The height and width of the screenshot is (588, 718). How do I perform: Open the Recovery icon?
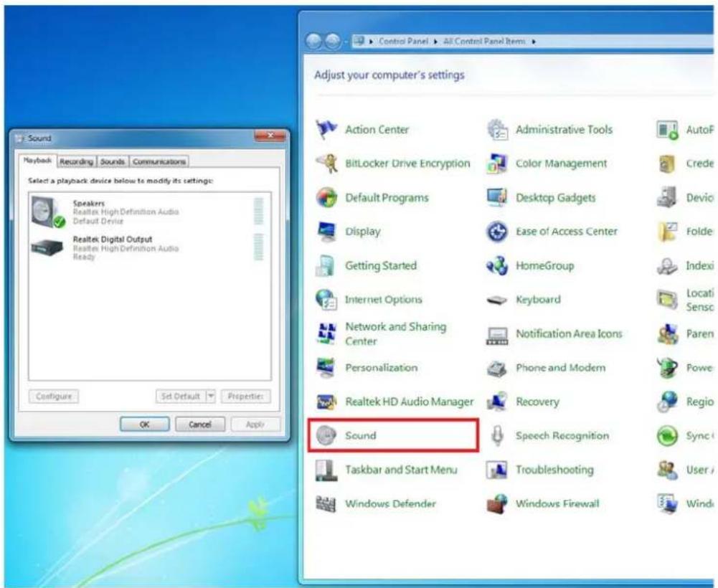[x=497, y=402]
